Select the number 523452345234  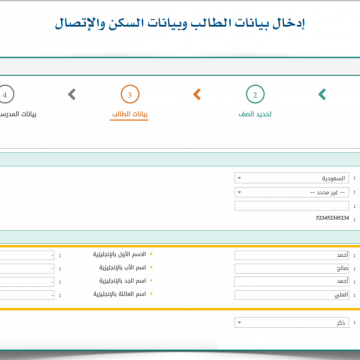click(x=332, y=218)
